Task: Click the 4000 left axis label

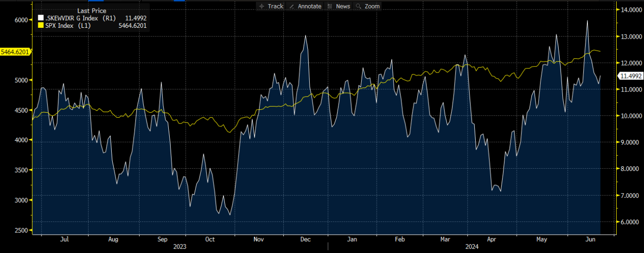Action: 21,140
